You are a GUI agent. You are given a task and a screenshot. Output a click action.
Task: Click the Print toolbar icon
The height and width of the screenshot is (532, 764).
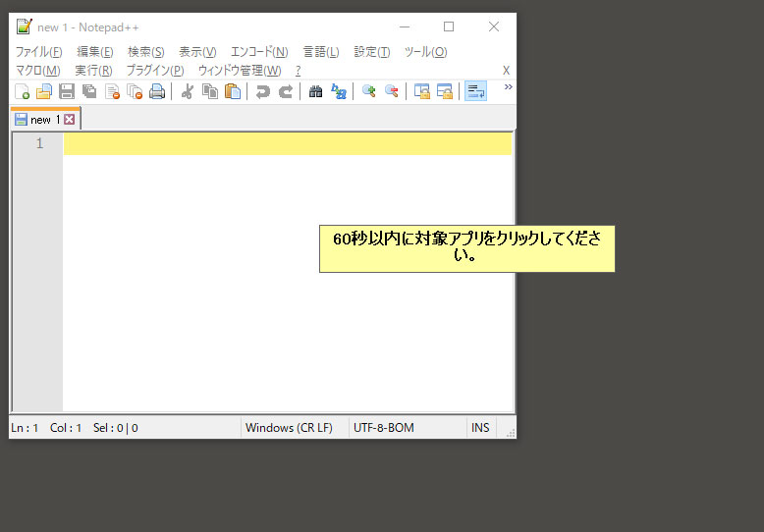pos(157,91)
